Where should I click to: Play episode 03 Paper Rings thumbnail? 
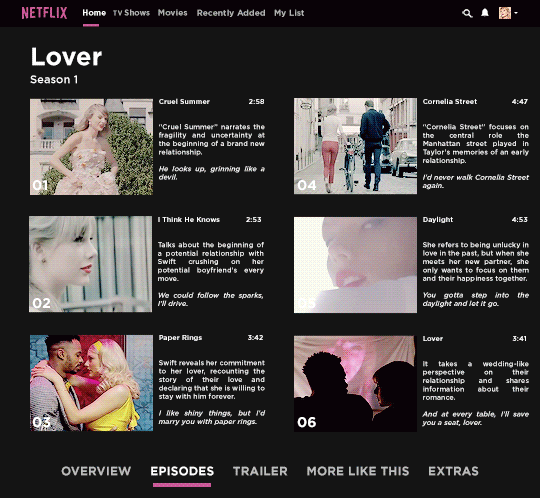pos(91,383)
